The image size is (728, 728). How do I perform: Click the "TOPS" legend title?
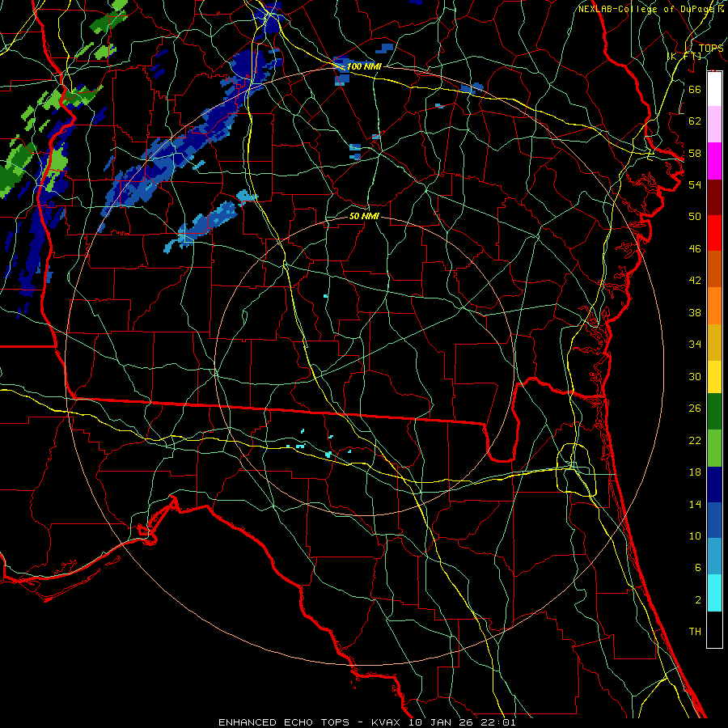(x=711, y=49)
